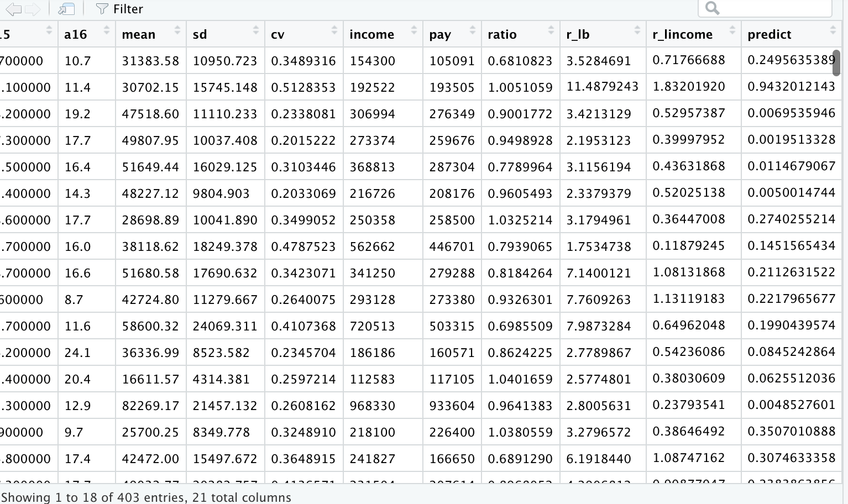Select the r_lb column header
848x504 pixels.
click(x=603, y=34)
